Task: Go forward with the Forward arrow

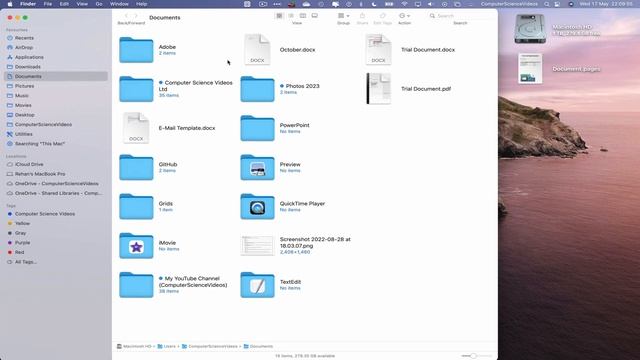Action: 136,16
